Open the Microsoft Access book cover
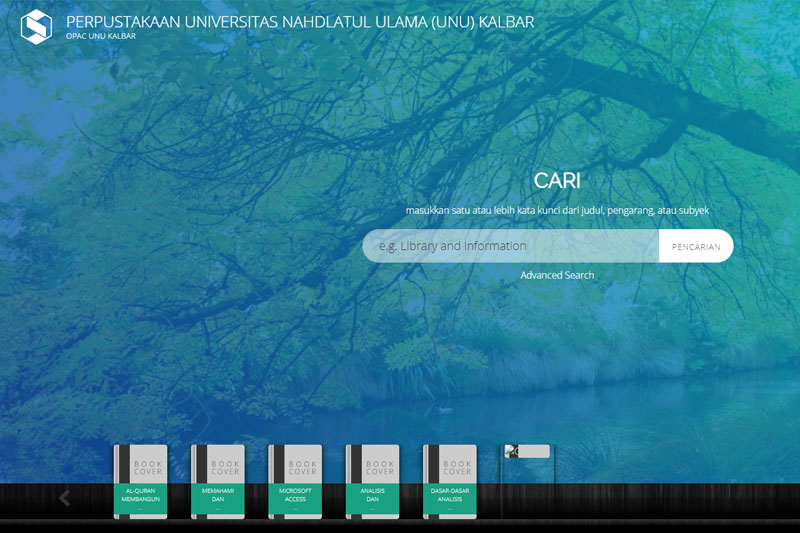The height and width of the screenshot is (533, 800). 296,465
